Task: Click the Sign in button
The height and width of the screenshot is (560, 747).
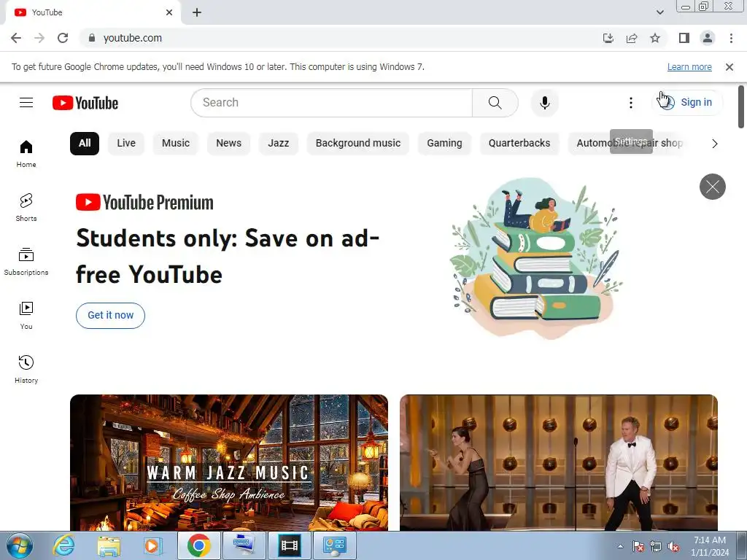Action: click(687, 102)
